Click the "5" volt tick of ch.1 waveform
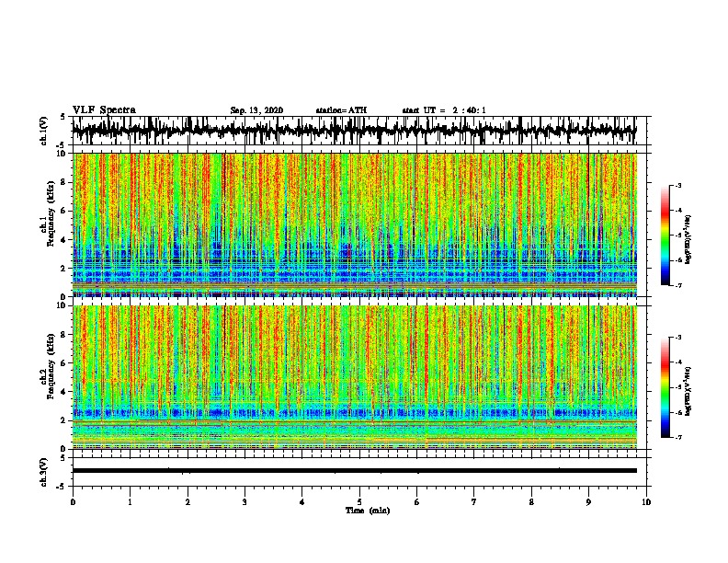Viewport: 728px width, 563px height. (63, 117)
